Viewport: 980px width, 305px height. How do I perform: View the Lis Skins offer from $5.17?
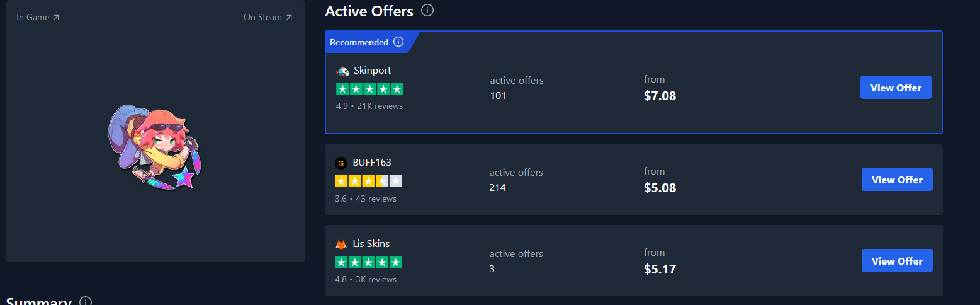tap(896, 261)
